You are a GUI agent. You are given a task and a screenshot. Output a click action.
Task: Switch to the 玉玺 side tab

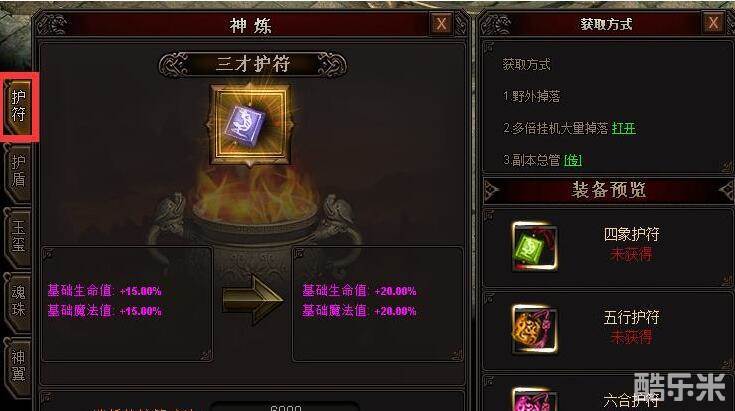tap(18, 236)
